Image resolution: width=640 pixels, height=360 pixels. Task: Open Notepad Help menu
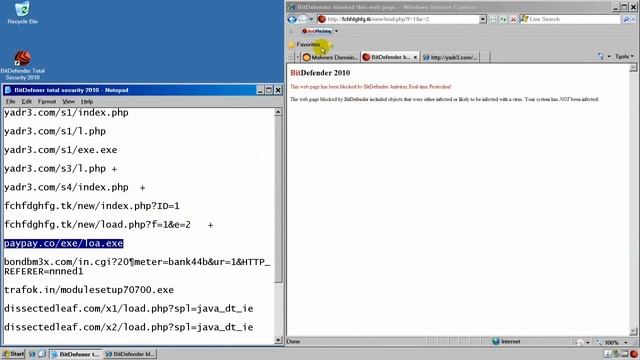point(87,101)
